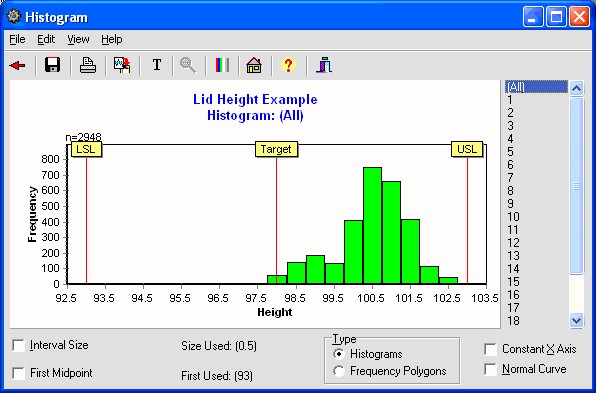This screenshot has width=596, height=393.
Task: Select item 17 in the subgroup list
Action: pyautogui.click(x=536, y=308)
